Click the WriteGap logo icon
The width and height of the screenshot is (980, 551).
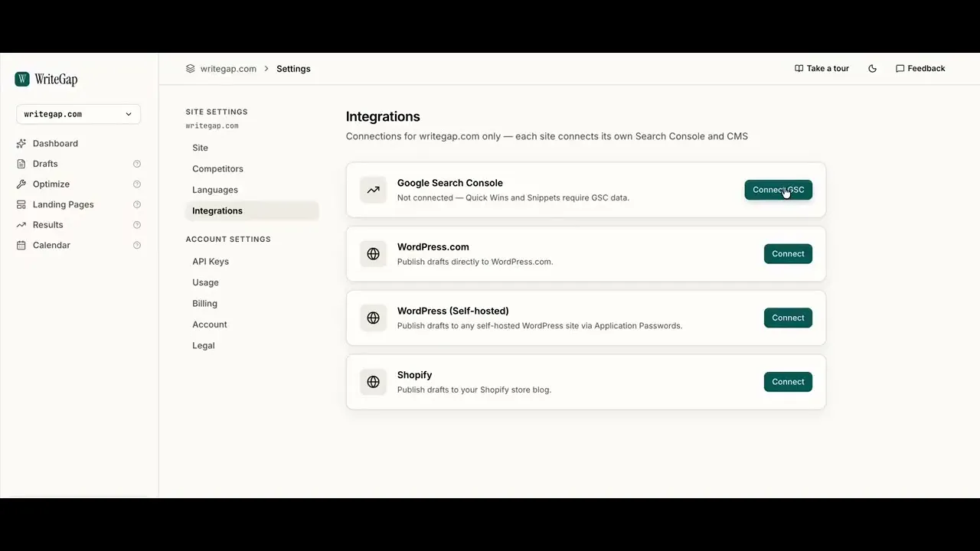(22, 79)
